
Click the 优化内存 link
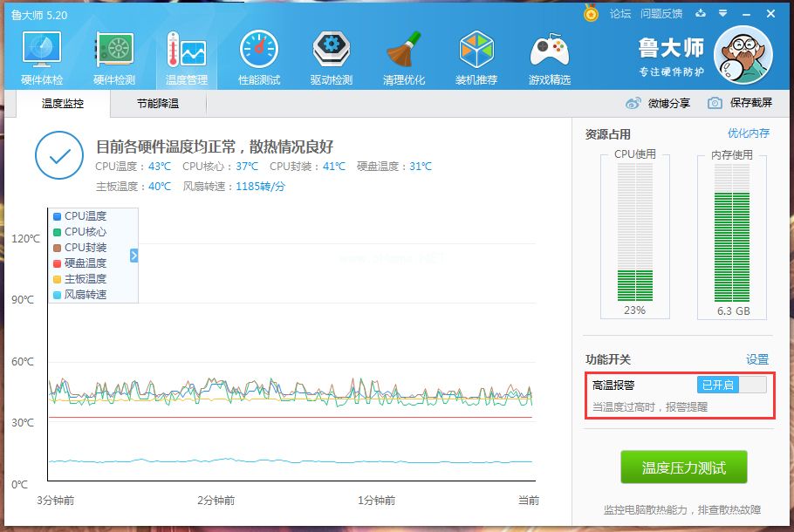749,133
